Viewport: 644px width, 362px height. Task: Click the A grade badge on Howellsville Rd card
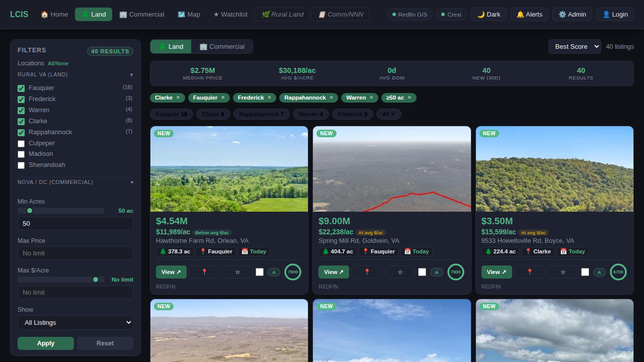599,272
